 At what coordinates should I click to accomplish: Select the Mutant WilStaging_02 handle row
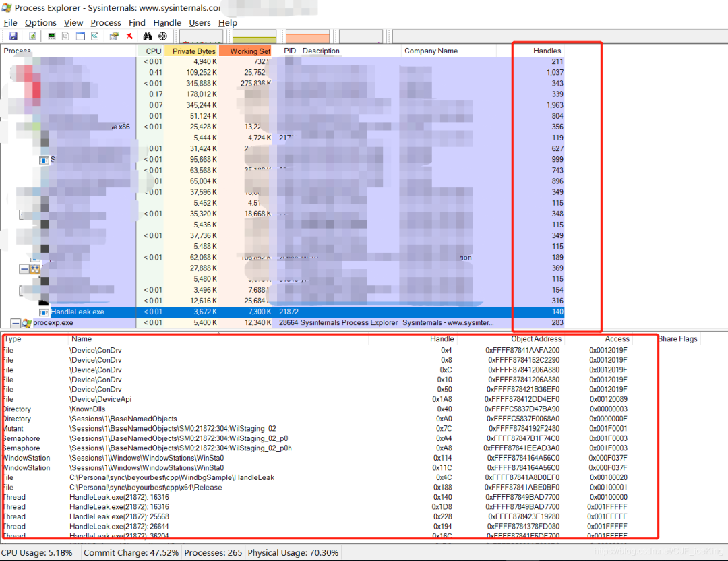point(317,429)
